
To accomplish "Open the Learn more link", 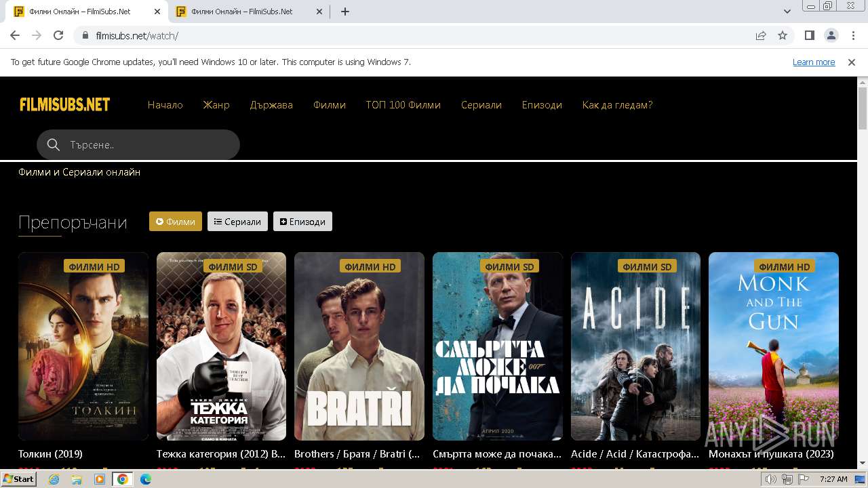I will coord(814,62).
